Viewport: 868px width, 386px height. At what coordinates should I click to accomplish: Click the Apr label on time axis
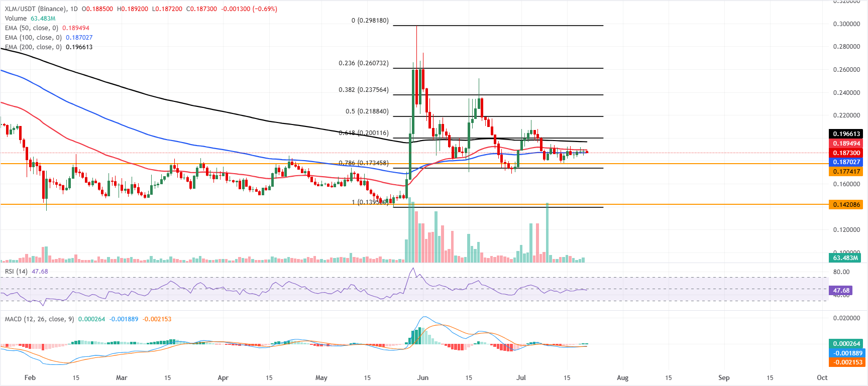[x=223, y=378]
